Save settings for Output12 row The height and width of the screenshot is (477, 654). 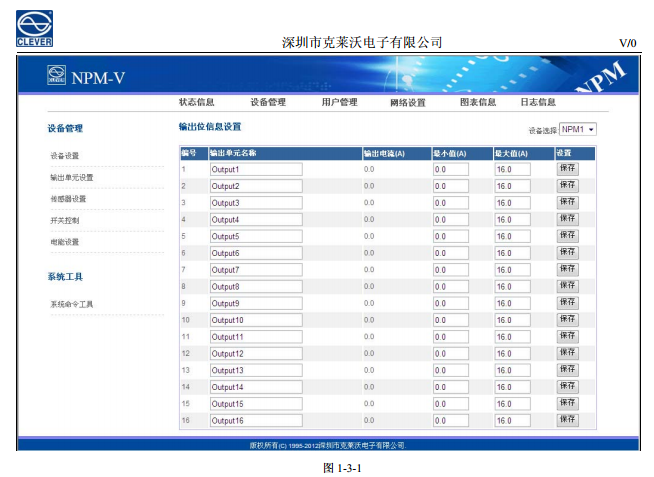568,353
